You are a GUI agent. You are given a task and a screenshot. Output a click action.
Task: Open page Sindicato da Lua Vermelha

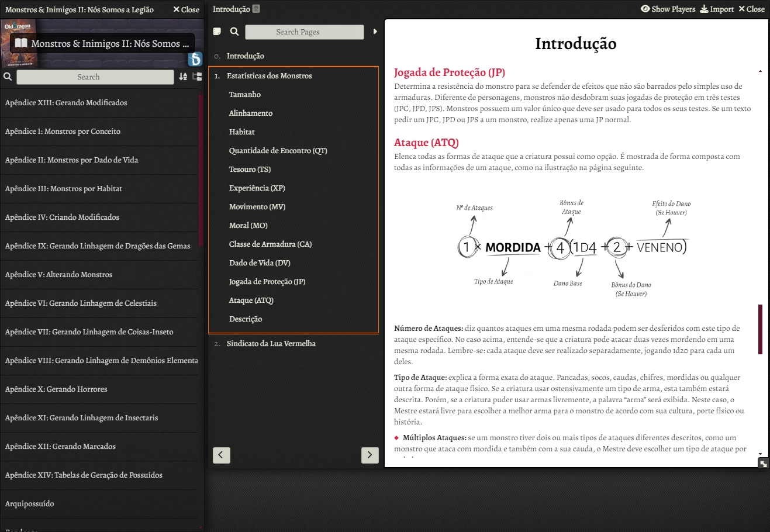point(271,344)
